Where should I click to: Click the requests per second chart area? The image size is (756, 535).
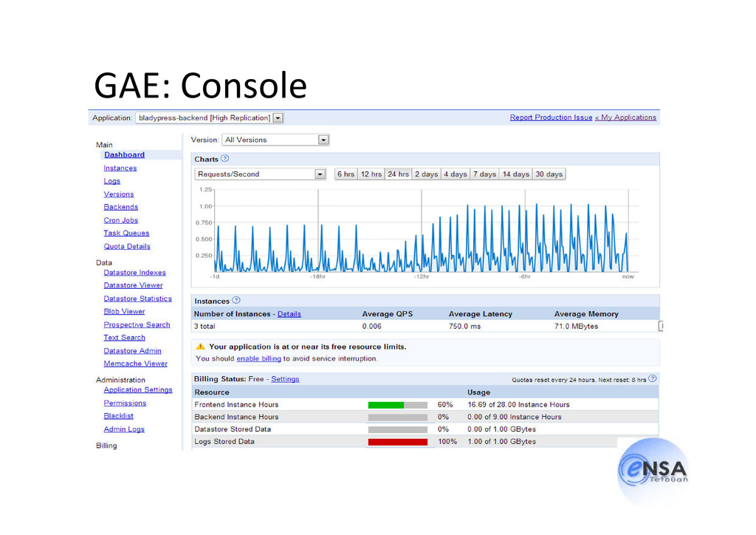(x=426, y=231)
